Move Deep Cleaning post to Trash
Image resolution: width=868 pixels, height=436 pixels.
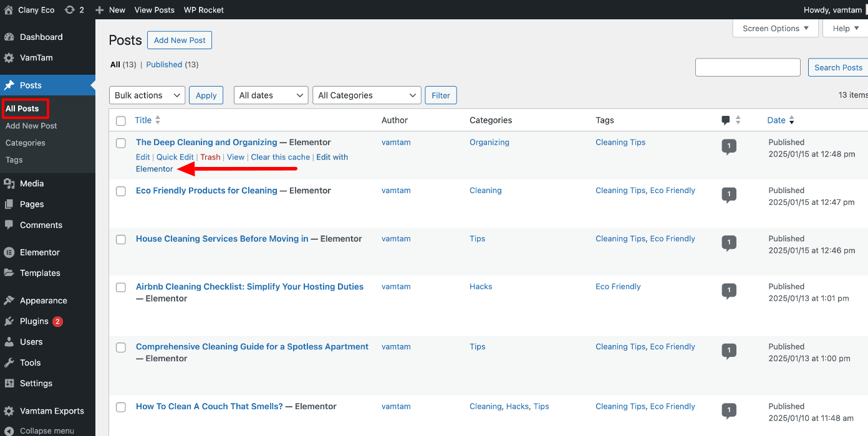pos(210,157)
